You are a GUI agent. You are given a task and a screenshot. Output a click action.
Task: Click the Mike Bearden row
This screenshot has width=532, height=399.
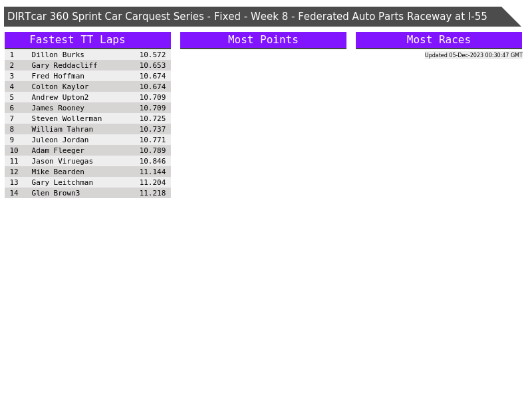(x=58, y=172)
